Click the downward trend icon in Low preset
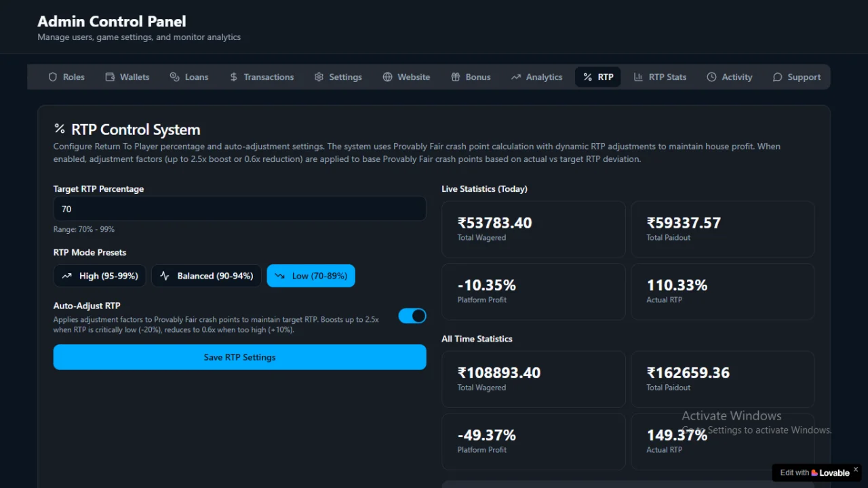The image size is (868, 488). 279,276
